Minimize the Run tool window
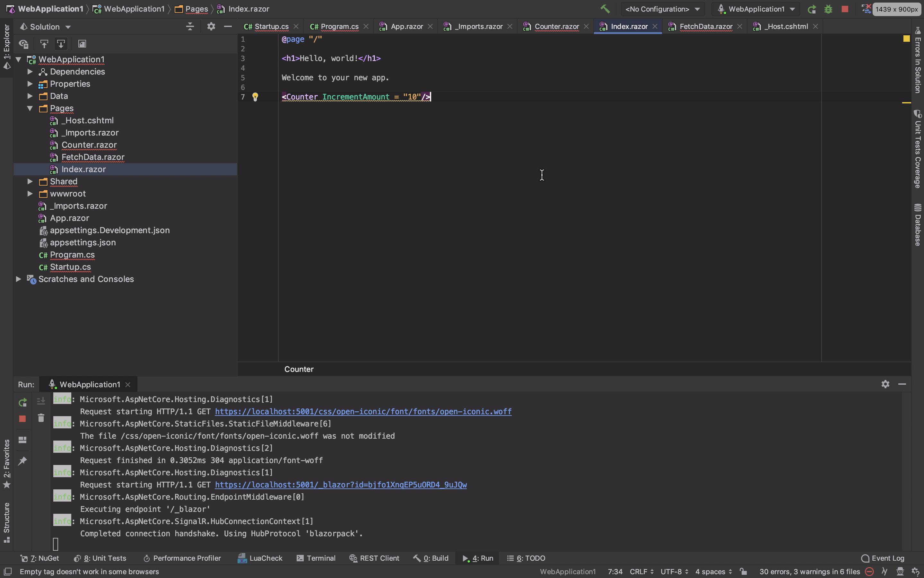This screenshot has width=924, height=578. pyautogui.click(x=902, y=384)
